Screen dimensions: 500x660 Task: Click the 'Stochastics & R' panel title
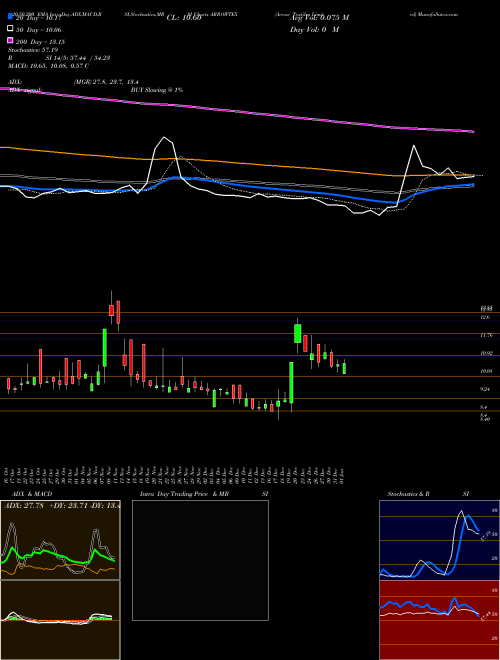pos(409,494)
